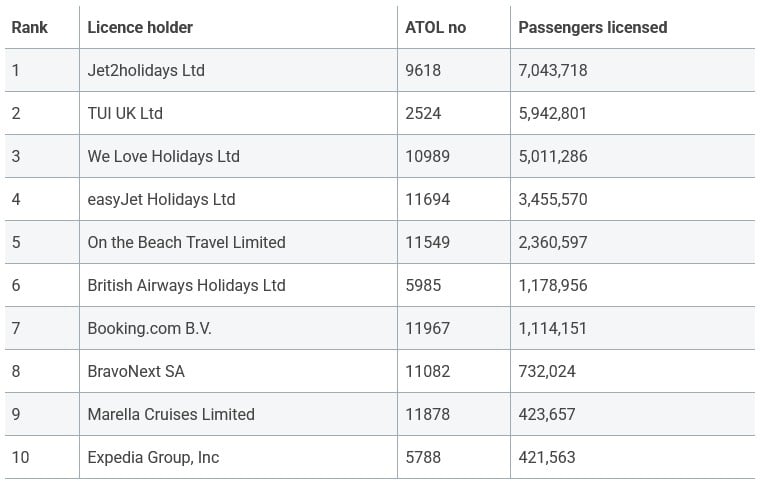Click the 7,043,718 passengers value

tap(553, 70)
